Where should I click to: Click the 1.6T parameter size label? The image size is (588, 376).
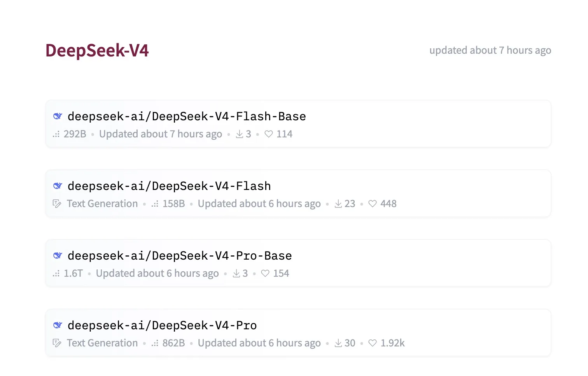[73, 273]
